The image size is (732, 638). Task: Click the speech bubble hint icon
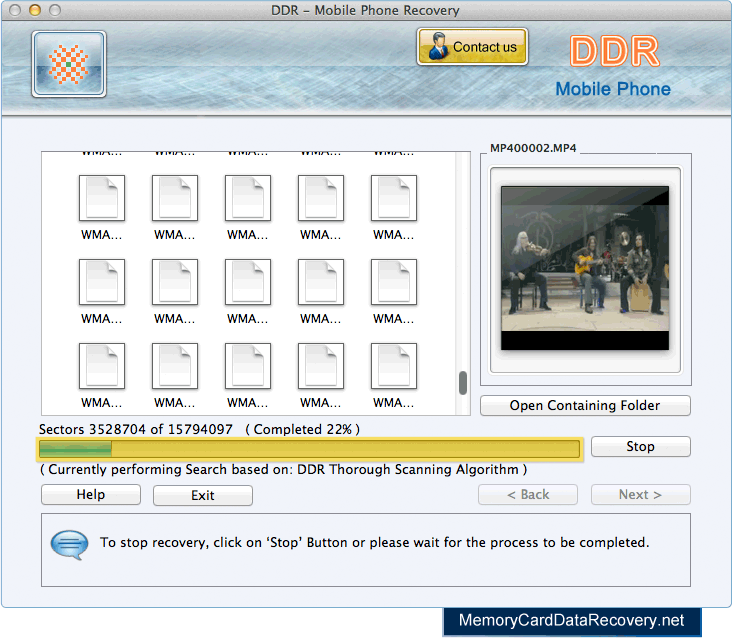(x=70, y=544)
